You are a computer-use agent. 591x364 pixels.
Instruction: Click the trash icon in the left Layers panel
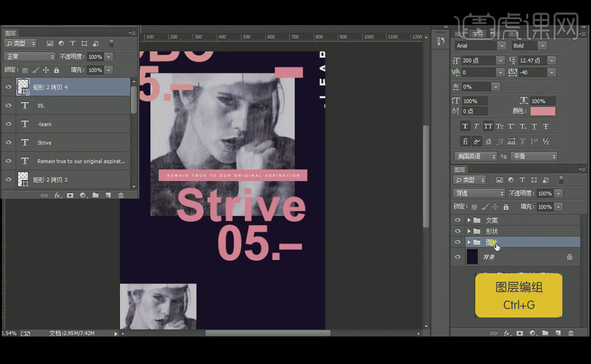point(121,195)
